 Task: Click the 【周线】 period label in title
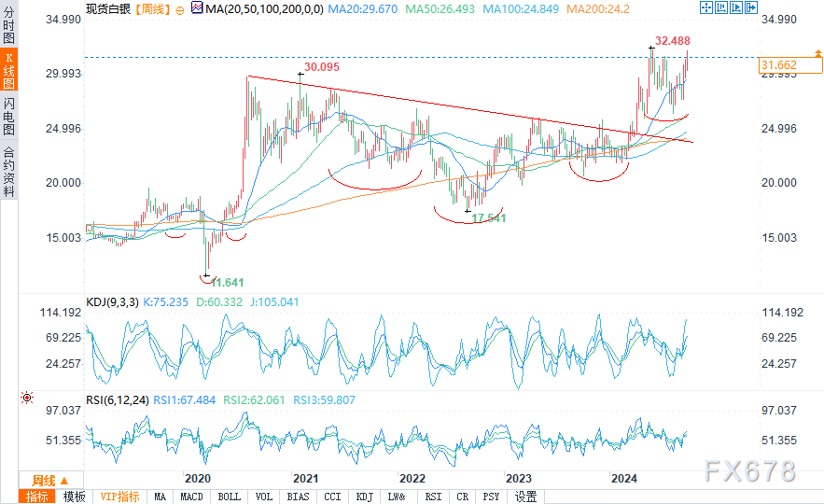point(153,9)
